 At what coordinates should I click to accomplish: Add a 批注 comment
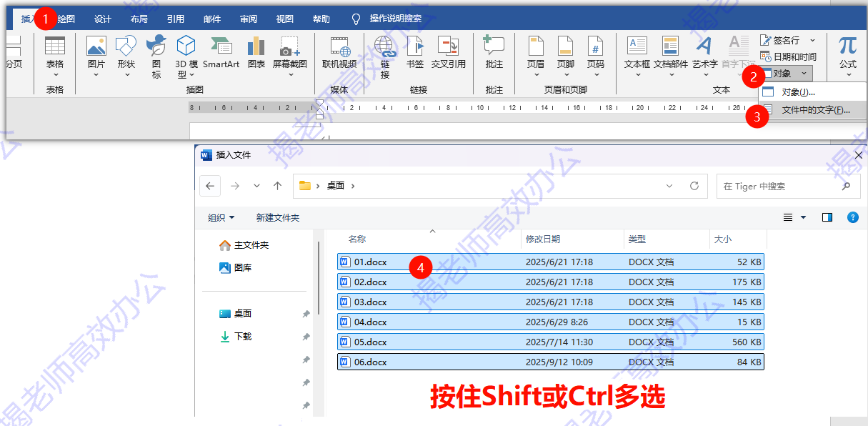click(494, 51)
